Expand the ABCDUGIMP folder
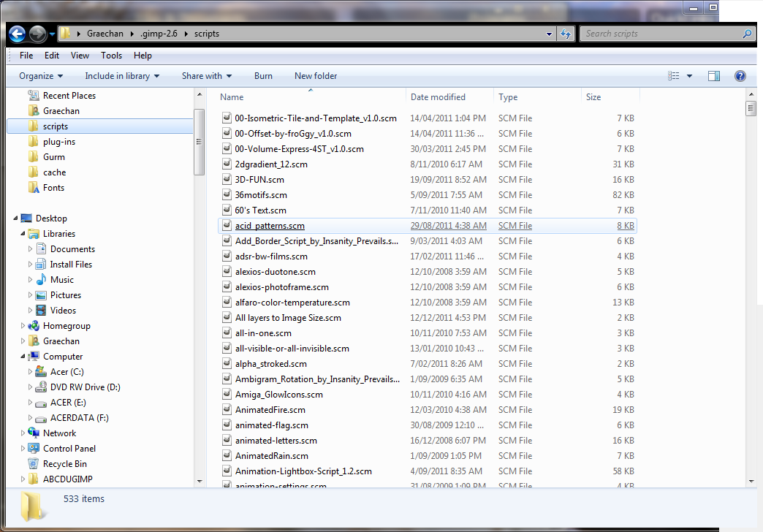This screenshot has width=763, height=532. point(23,479)
